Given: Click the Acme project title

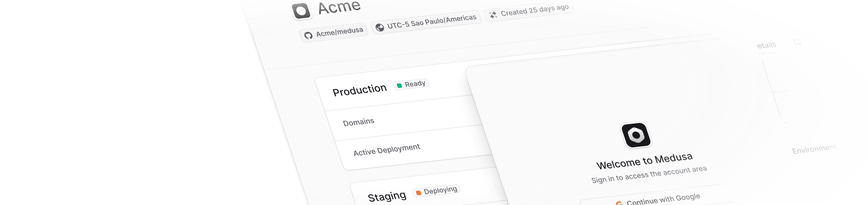Looking at the screenshot, I should (339, 7).
